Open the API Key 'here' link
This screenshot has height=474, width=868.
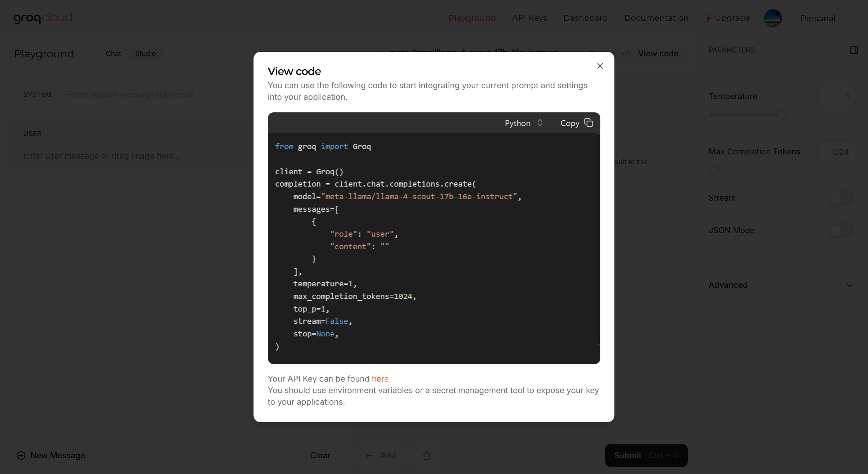tap(380, 379)
